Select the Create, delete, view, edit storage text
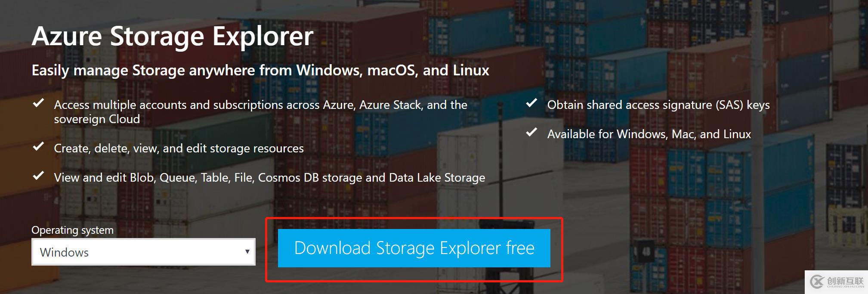 point(179,148)
